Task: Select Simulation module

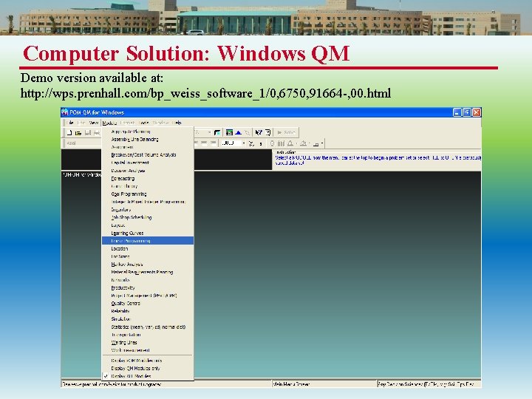Action: coord(148,319)
